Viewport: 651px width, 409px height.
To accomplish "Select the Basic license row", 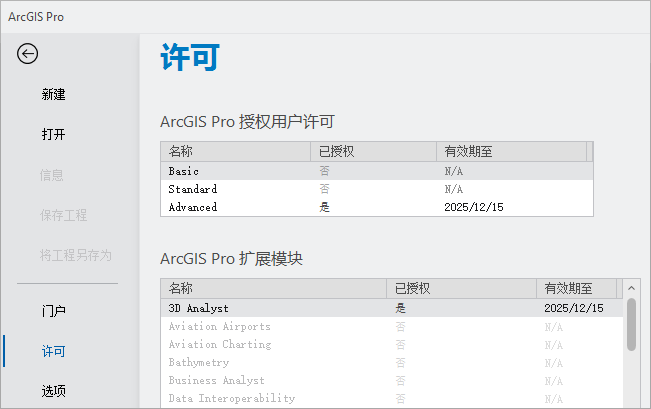I will tap(377, 171).
